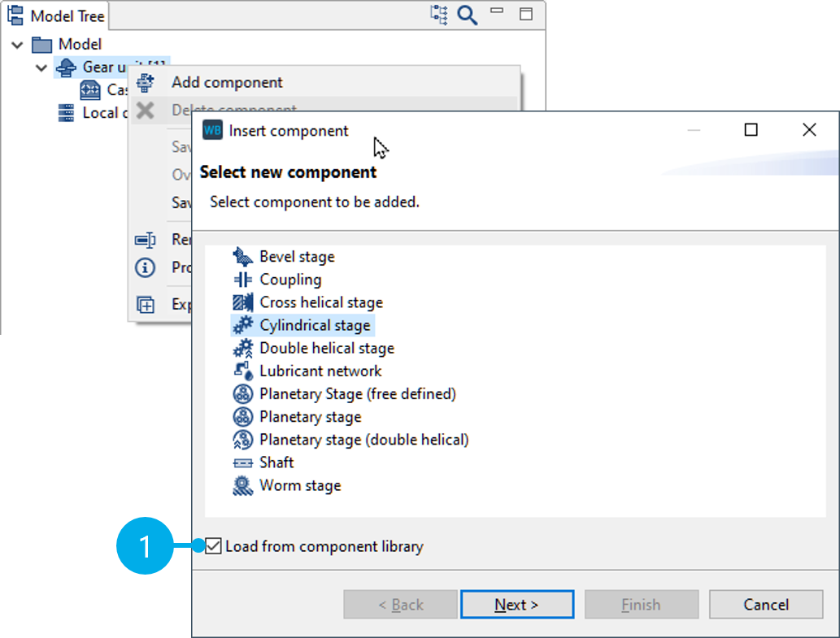Select the Lubricant network icon

click(242, 371)
